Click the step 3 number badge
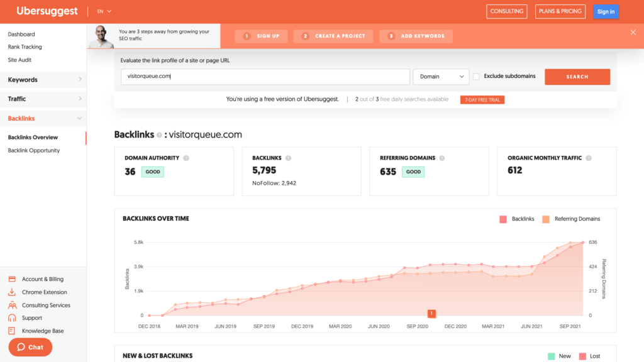Viewport: 644px width, 362px height. click(x=391, y=36)
